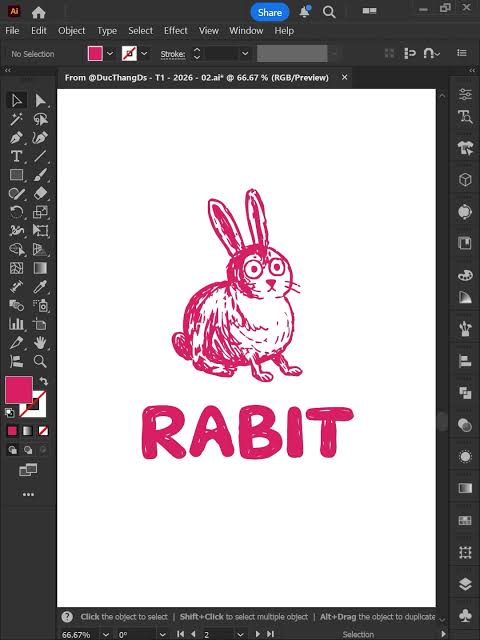This screenshot has height=640, width=480.
Task: Set paint mode to None
Action: pyautogui.click(x=43, y=431)
